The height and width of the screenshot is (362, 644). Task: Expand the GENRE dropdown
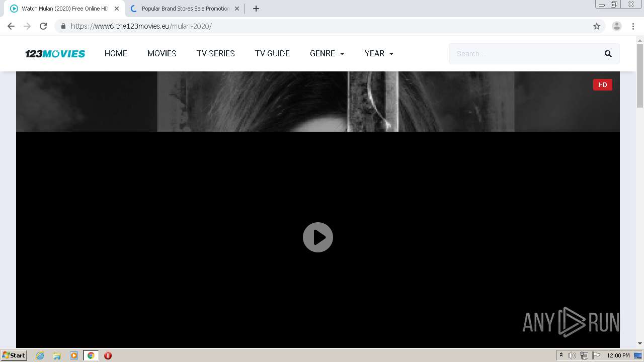coord(327,53)
